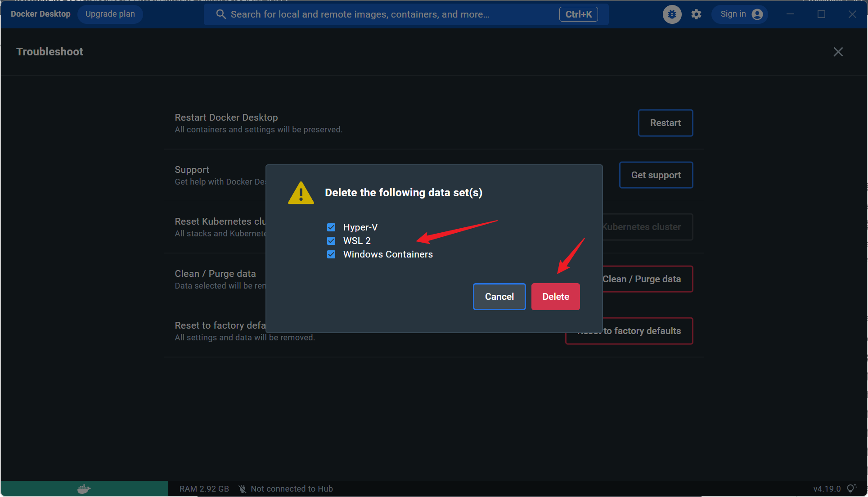Open settings gear icon
868x497 pixels.
click(x=696, y=14)
